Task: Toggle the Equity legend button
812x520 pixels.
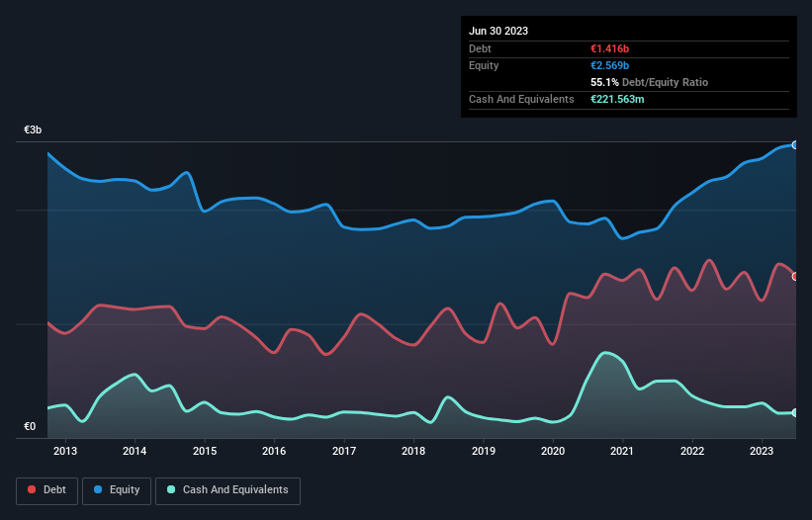Action: [117, 490]
